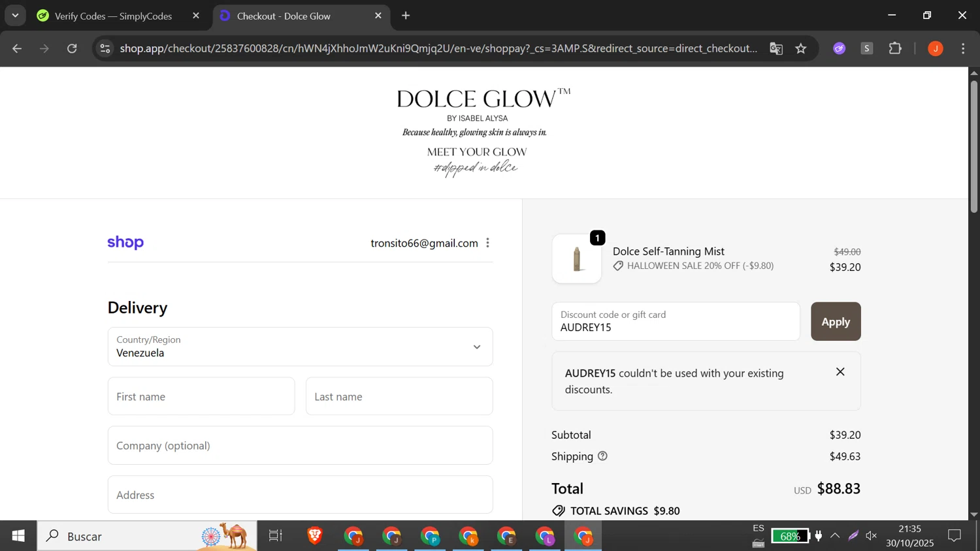Open Chrome profile E taskbar icon

click(x=506, y=536)
